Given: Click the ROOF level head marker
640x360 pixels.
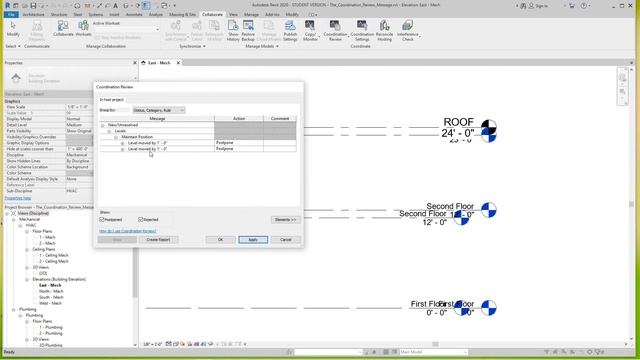Looking at the screenshot, I should click(x=489, y=127).
